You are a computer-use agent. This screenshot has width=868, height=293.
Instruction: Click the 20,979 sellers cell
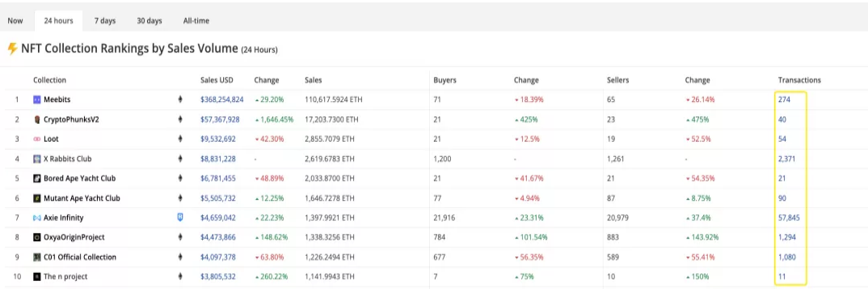point(617,218)
